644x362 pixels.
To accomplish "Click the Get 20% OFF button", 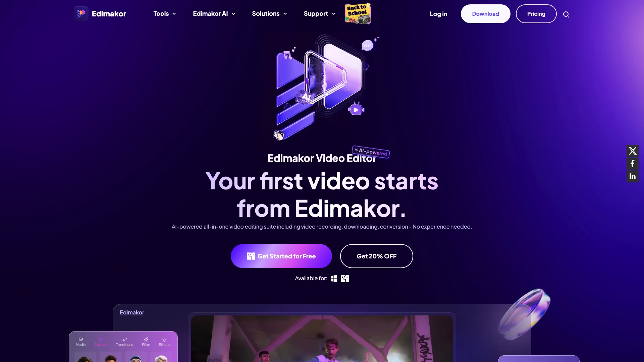I will (376, 256).
